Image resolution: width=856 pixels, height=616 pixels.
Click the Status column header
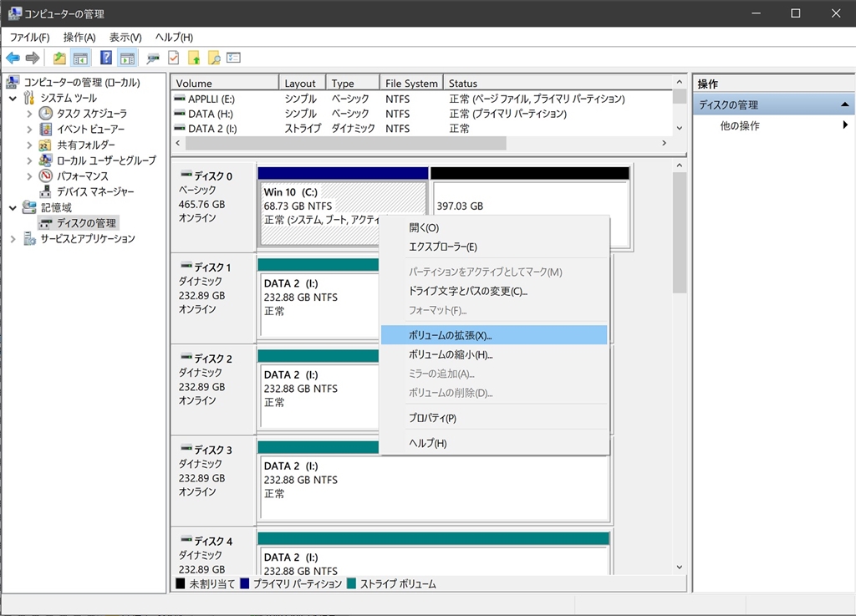tap(463, 84)
